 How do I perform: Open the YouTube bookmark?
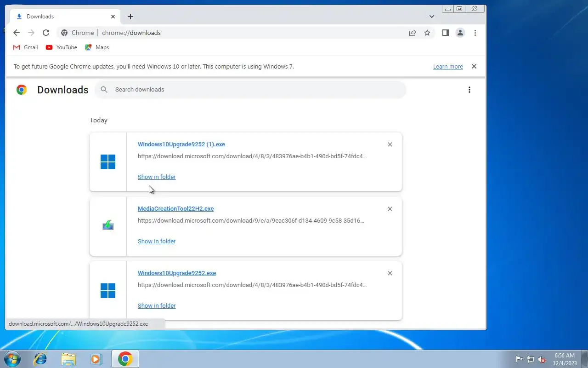click(62, 47)
